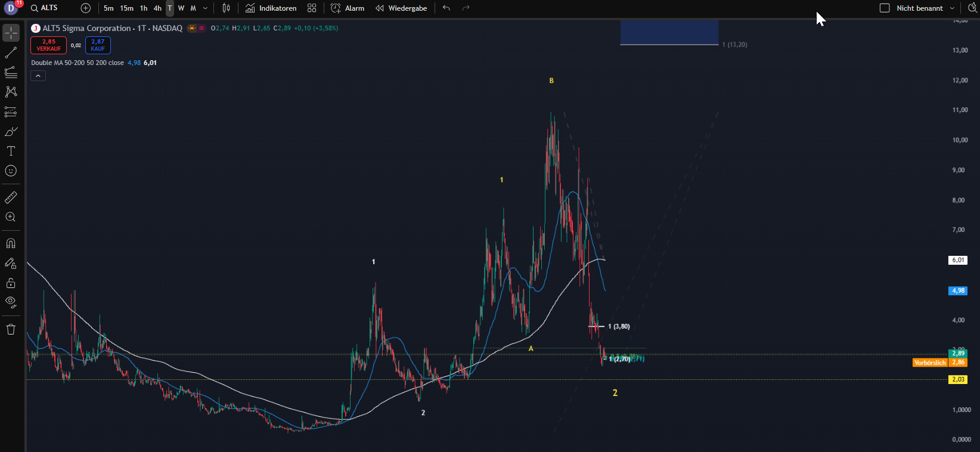The image size is (980, 452).
Task: Click the yellow 2,03 price label
Action: click(958, 379)
